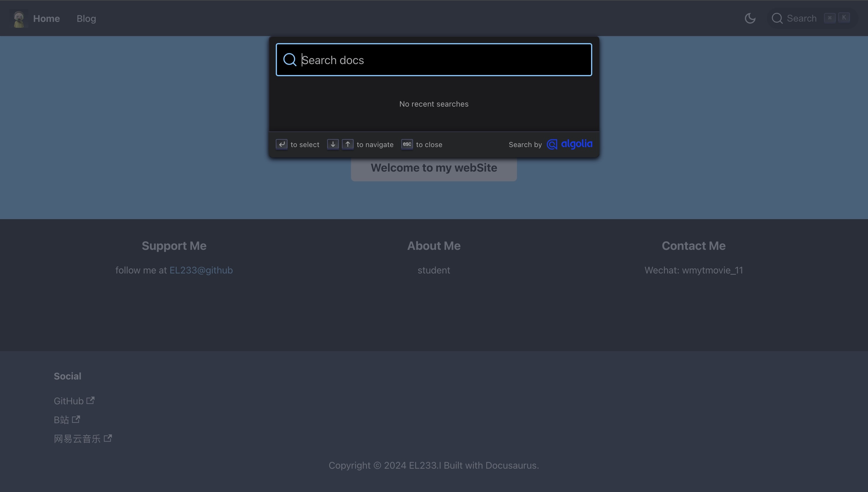The height and width of the screenshot is (492, 868).
Task: Click the Welcome to my webSite button
Action: tap(434, 168)
